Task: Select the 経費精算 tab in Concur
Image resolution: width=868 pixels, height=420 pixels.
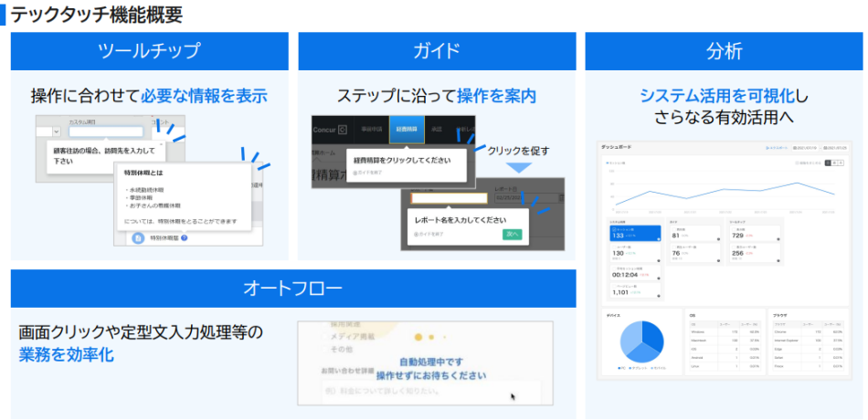Action: 408,130
